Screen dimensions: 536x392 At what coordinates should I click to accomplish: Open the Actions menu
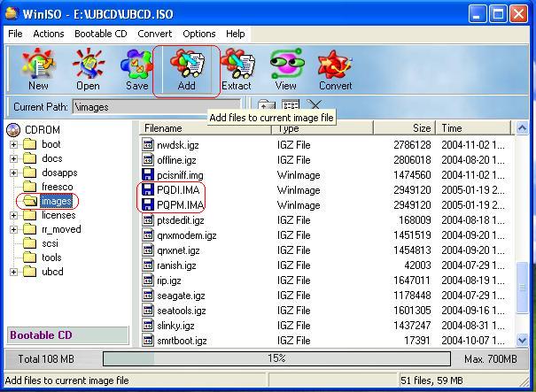49,34
